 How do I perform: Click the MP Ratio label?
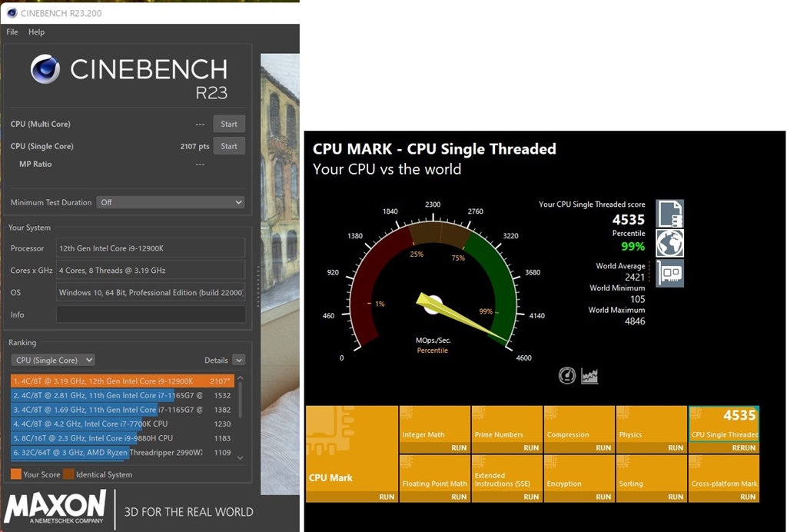pos(35,164)
